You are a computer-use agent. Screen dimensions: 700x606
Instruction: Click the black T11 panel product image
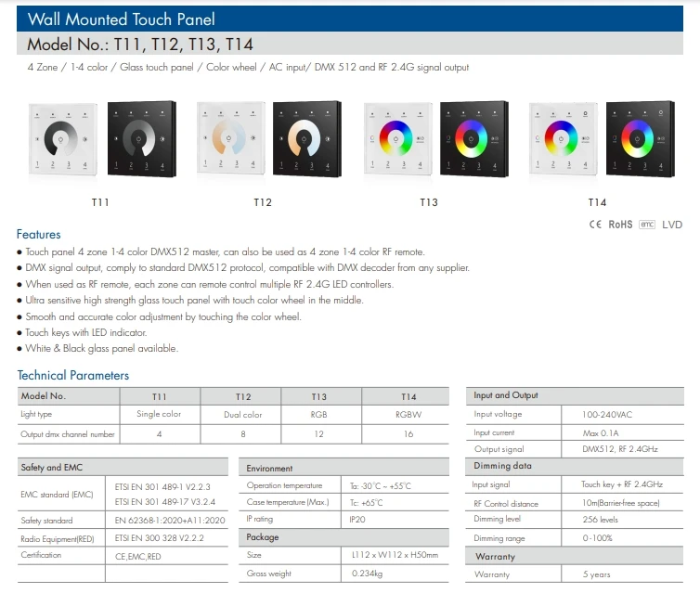pos(142,139)
